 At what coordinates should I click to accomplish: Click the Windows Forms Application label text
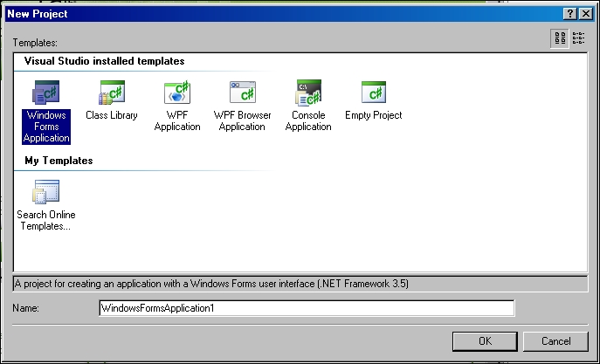[46, 127]
